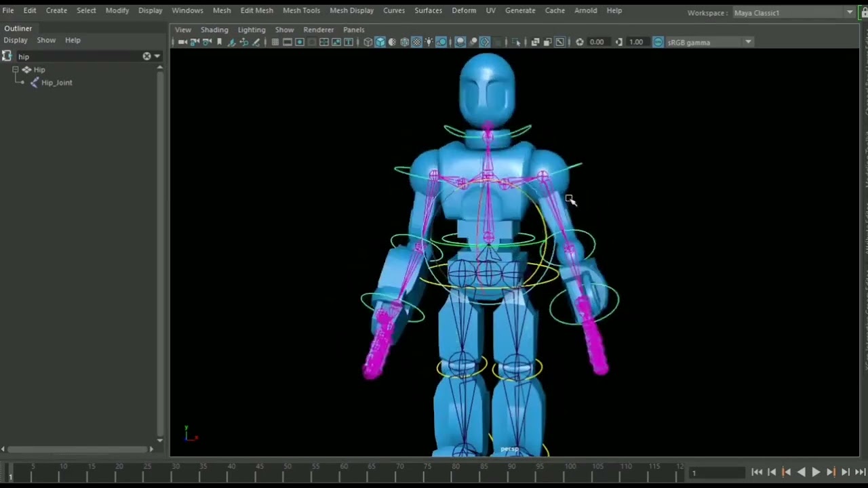Click the Camera Attributes icon
This screenshot has height=488, width=868.
tap(207, 42)
